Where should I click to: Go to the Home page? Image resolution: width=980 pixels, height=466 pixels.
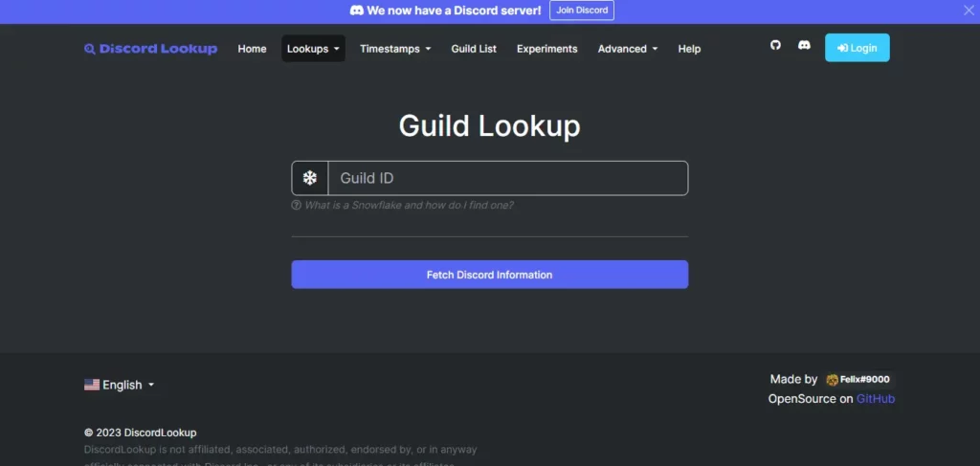(252, 49)
